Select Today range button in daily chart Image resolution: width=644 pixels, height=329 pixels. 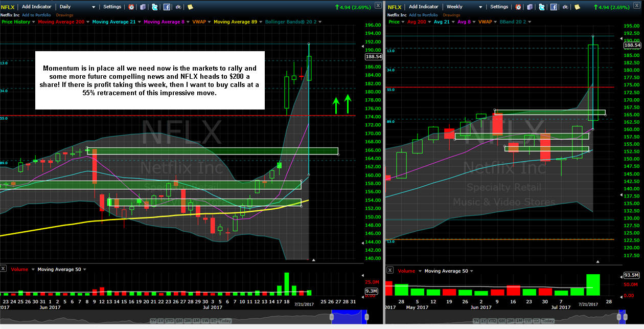point(225,321)
